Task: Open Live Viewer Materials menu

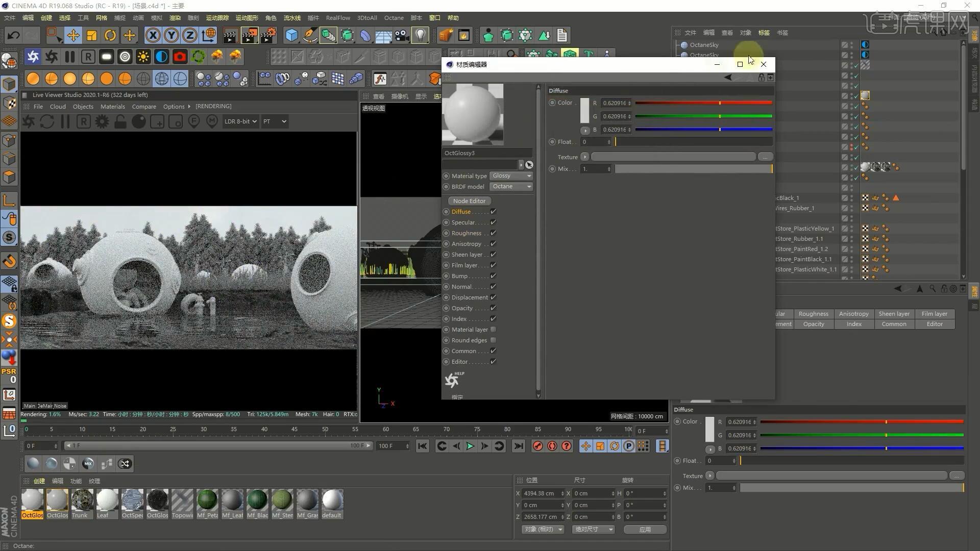Action: tap(112, 107)
